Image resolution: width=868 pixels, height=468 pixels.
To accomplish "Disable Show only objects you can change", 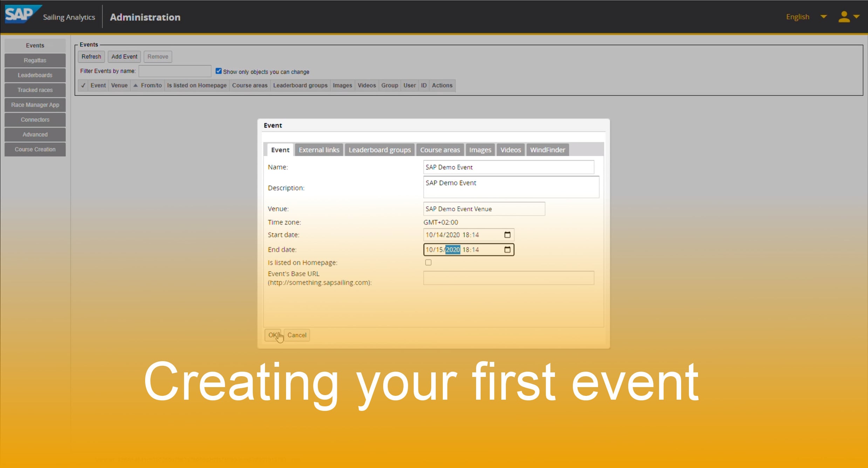I will (x=219, y=70).
